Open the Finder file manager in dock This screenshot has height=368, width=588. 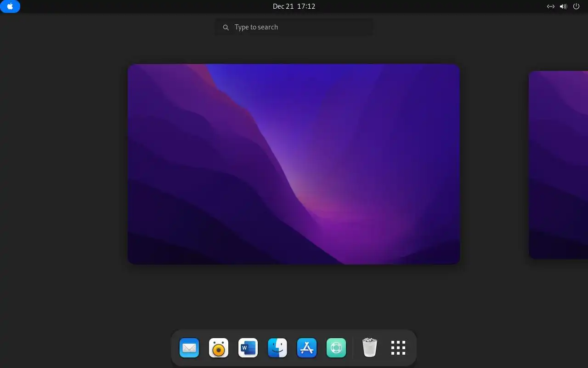point(277,348)
